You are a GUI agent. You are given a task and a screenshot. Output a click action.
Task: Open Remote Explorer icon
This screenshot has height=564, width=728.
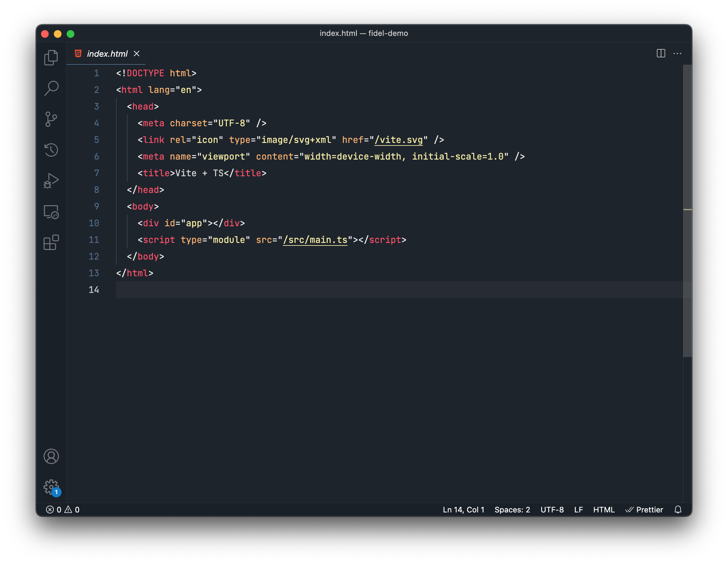[x=51, y=212]
